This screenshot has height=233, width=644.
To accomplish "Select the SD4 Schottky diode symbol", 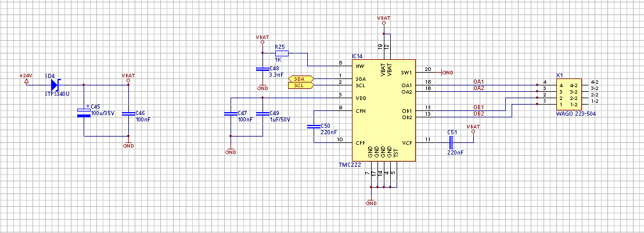I will (55, 85).
